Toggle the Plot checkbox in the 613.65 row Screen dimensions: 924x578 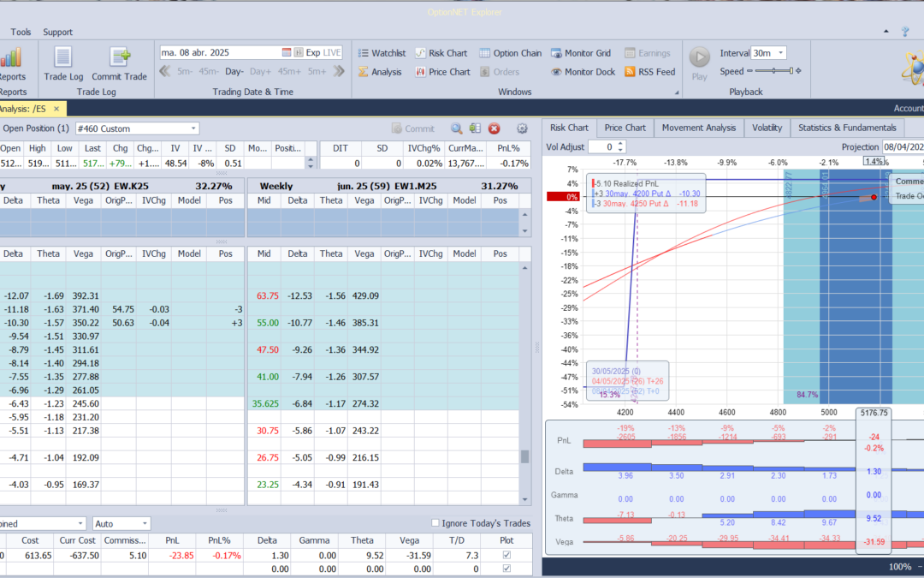(x=506, y=555)
